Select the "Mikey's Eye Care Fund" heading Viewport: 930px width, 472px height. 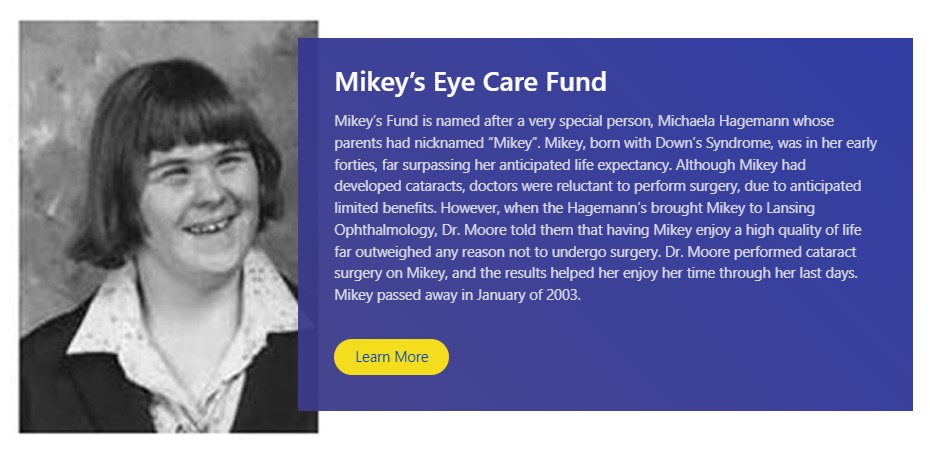click(x=470, y=81)
